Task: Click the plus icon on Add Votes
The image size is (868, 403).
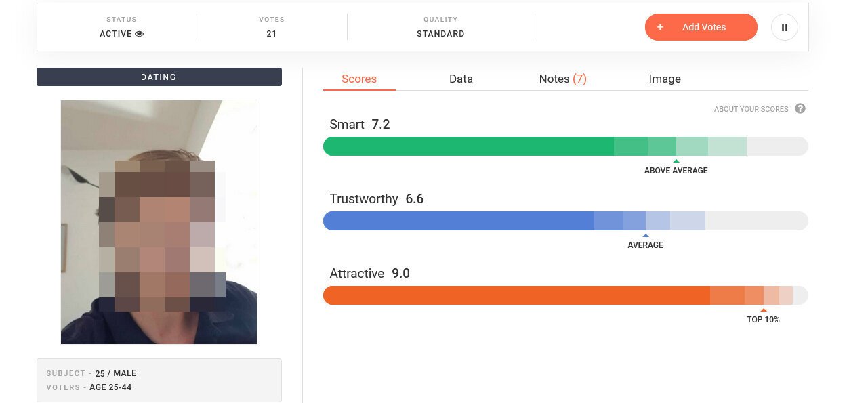Action: (x=660, y=27)
